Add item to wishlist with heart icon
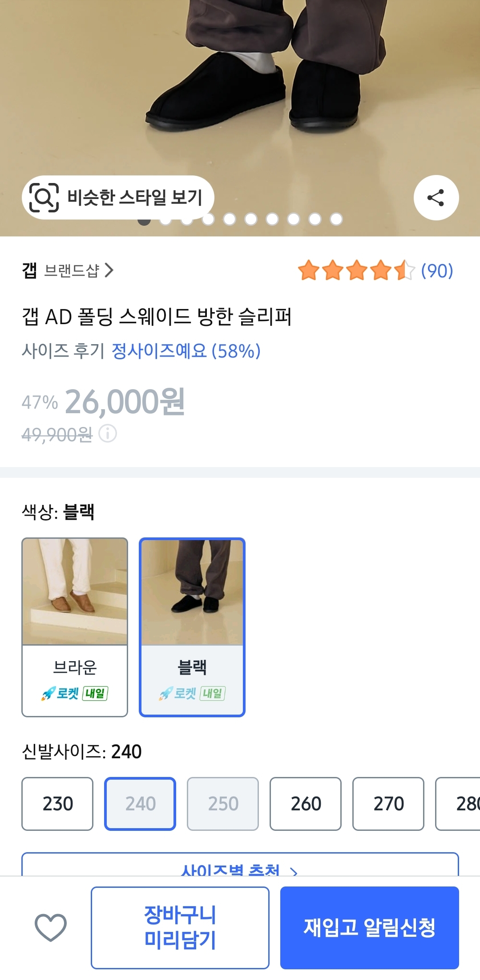Screen dimensions: 480x980 (51, 927)
